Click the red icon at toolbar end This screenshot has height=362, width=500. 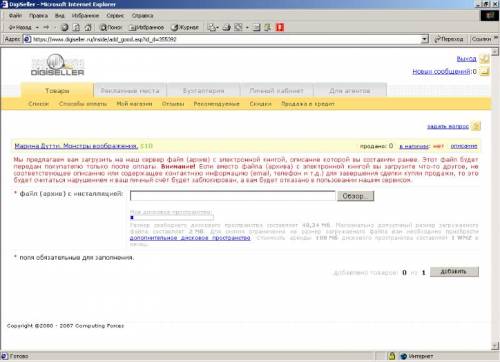tap(280, 27)
